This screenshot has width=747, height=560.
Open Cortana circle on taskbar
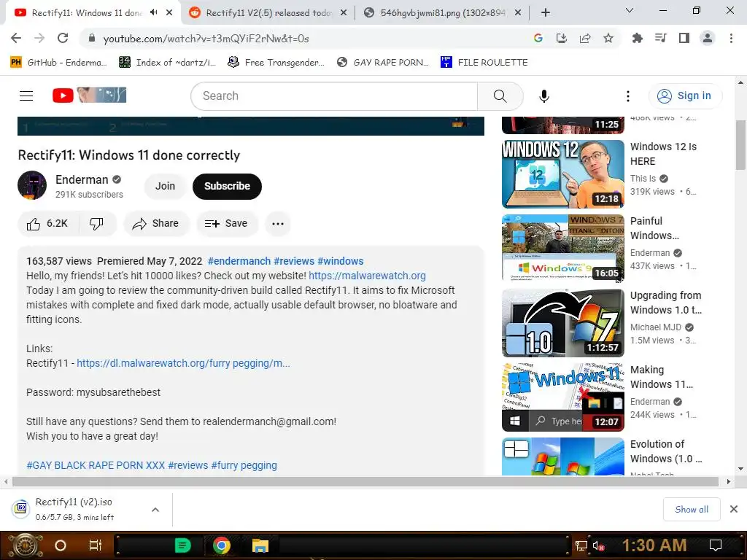[61, 545]
